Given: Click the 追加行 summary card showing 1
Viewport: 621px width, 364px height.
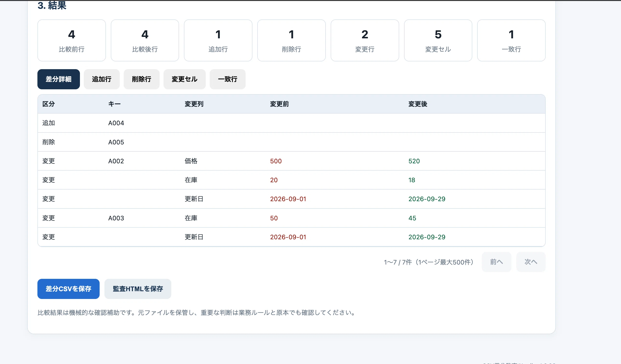Looking at the screenshot, I should [218, 40].
